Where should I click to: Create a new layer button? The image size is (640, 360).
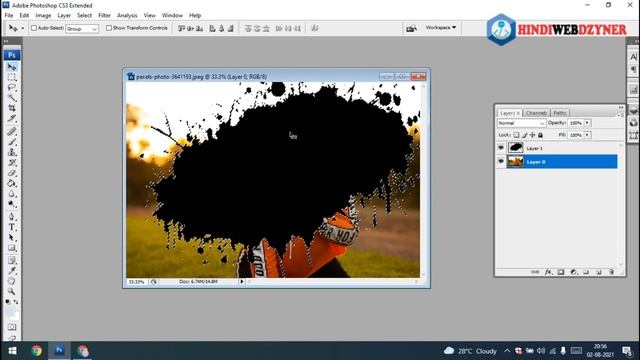(x=599, y=272)
